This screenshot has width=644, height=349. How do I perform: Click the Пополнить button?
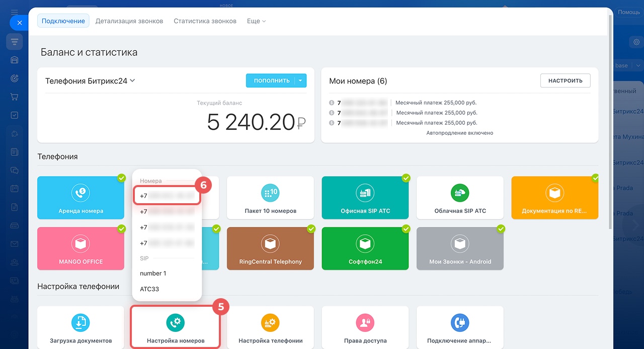[272, 80]
